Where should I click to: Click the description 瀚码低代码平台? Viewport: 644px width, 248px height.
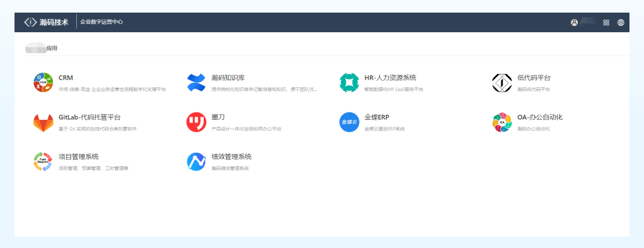(534, 89)
